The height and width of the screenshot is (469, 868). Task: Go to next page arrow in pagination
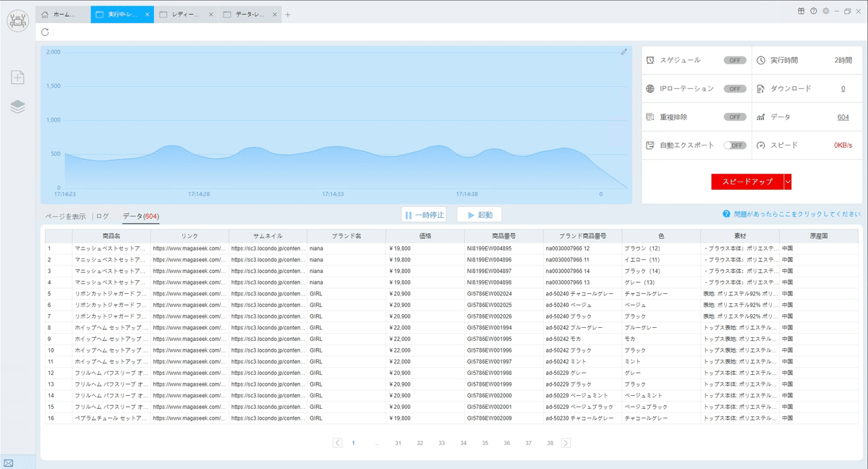[566, 443]
